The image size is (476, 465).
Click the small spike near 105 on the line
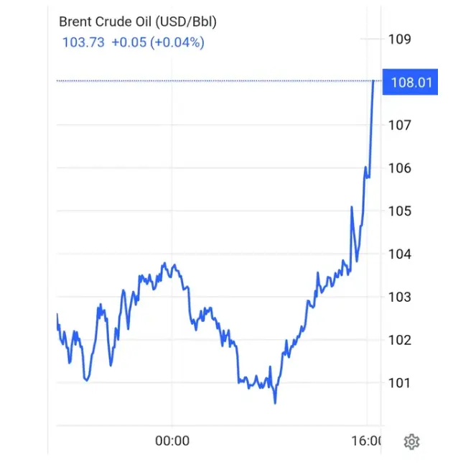pos(352,208)
